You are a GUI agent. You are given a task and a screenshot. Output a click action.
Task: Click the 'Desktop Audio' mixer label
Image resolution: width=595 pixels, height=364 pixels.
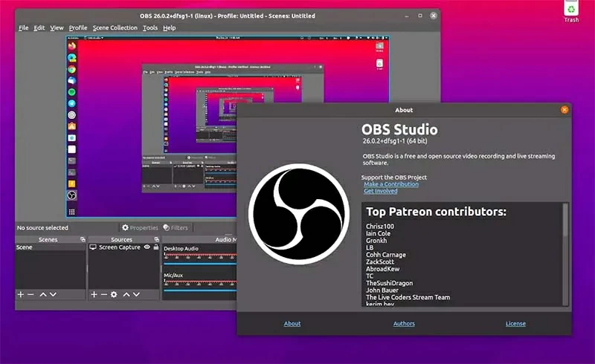(181, 248)
